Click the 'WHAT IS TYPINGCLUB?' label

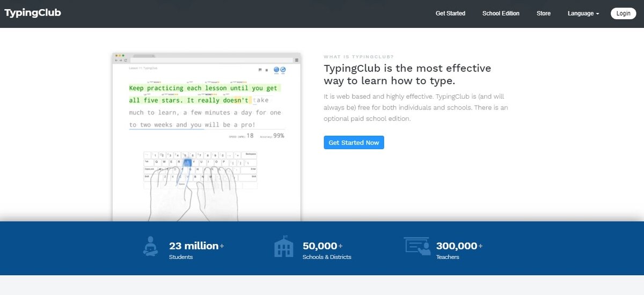point(358,56)
